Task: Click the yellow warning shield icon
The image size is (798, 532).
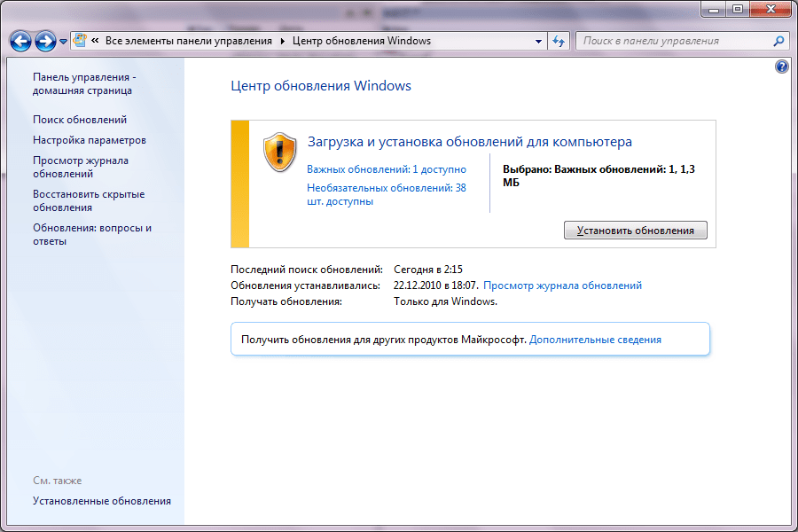Action: (x=280, y=153)
